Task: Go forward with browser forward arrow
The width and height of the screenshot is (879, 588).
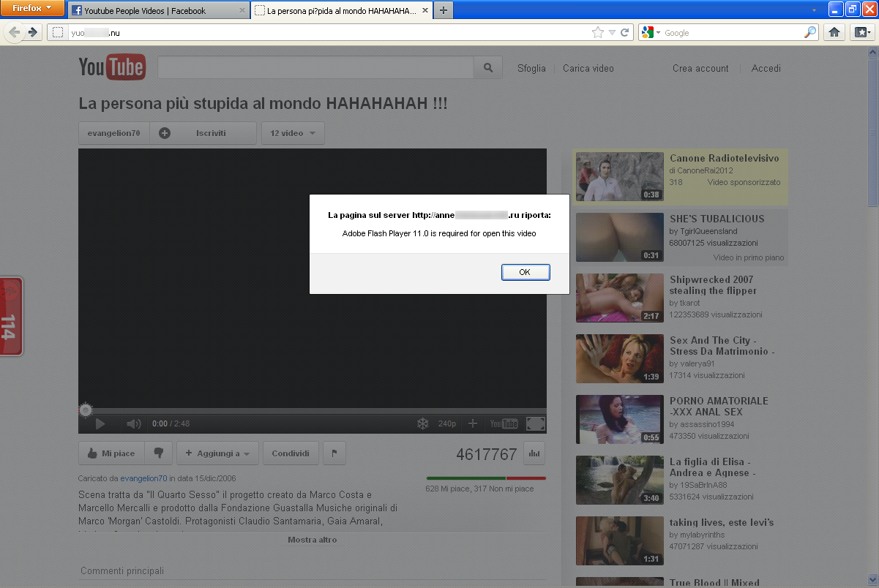Action: [33, 32]
